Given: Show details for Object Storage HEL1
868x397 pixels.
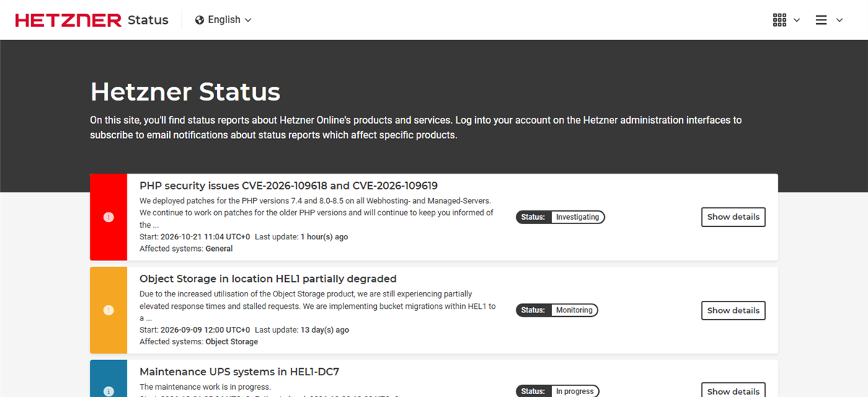Looking at the screenshot, I should [733, 310].
